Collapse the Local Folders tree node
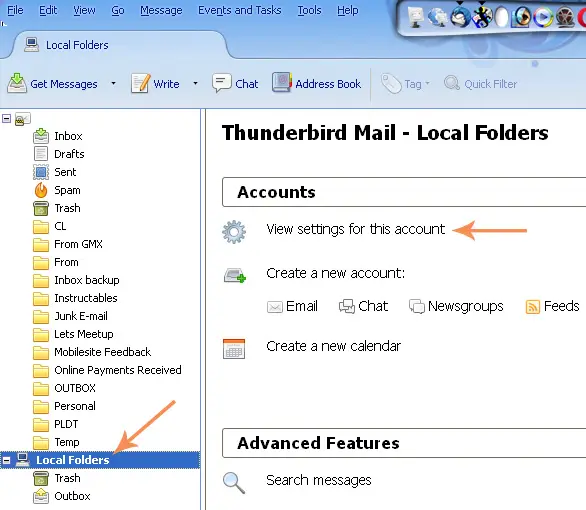Screen dimensions: 586x510 pyautogui.click(x=6, y=460)
